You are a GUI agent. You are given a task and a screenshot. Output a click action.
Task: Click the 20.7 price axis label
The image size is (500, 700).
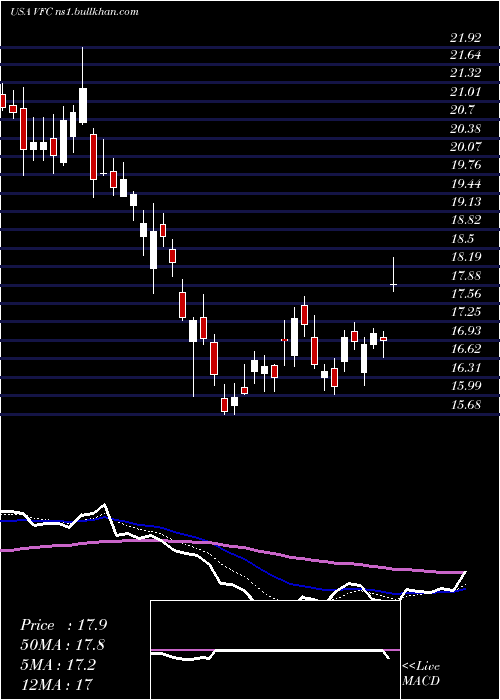coord(462,110)
